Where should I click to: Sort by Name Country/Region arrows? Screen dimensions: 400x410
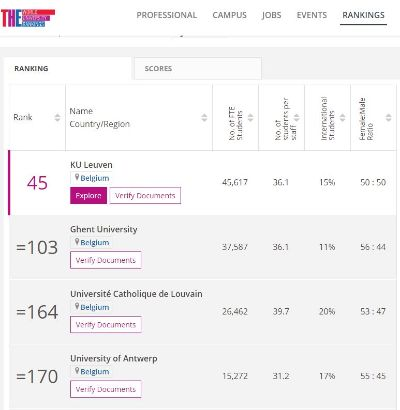pos(204,117)
